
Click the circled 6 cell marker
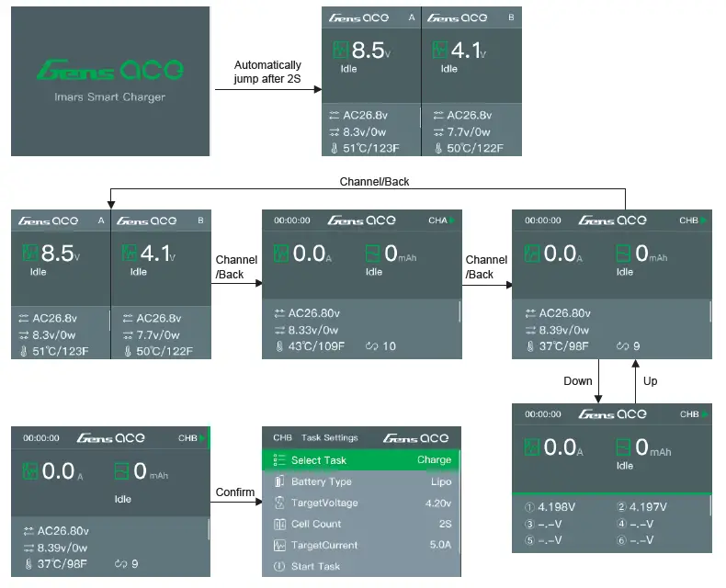point(622,540)
